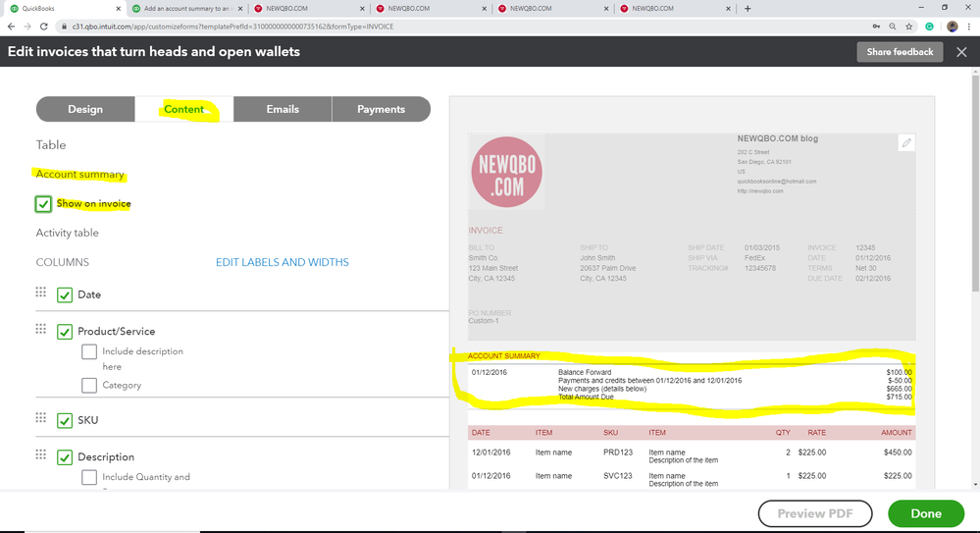Switch to the Design tab

85,109
